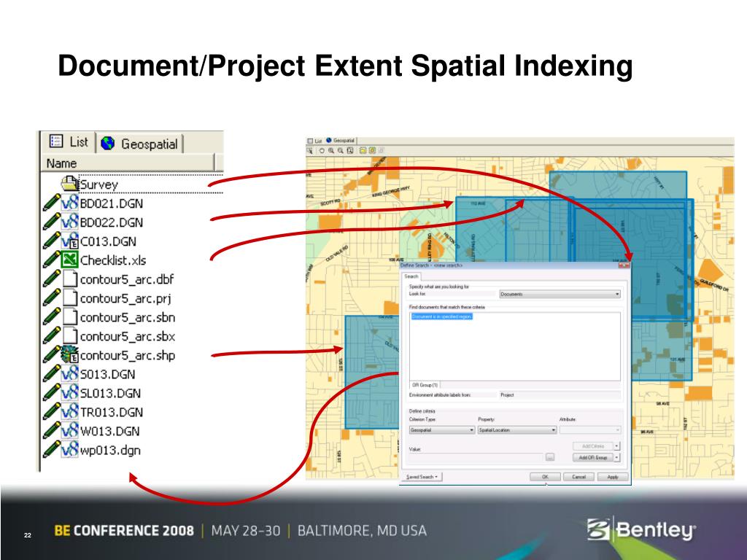
Task: Switch to small Geospatial tab above map
Action: tap(340, 141)
